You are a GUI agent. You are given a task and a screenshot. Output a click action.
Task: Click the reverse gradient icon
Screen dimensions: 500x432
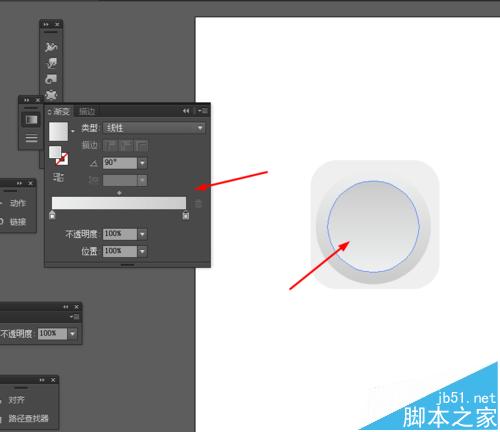coord(58,177)
